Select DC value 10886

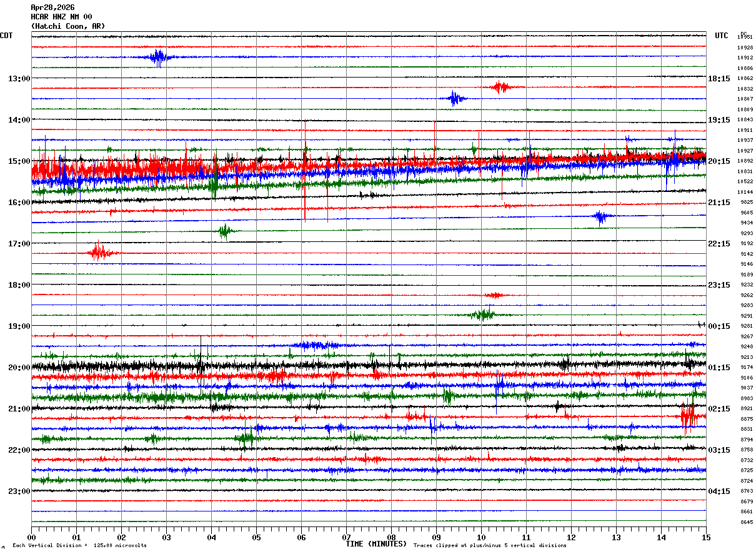tap(745, 68)
